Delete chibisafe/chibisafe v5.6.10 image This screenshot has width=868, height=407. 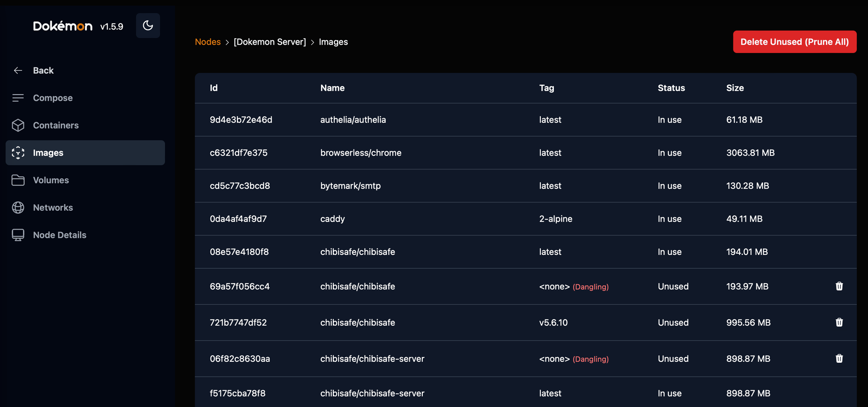click(x=839, y=322)
